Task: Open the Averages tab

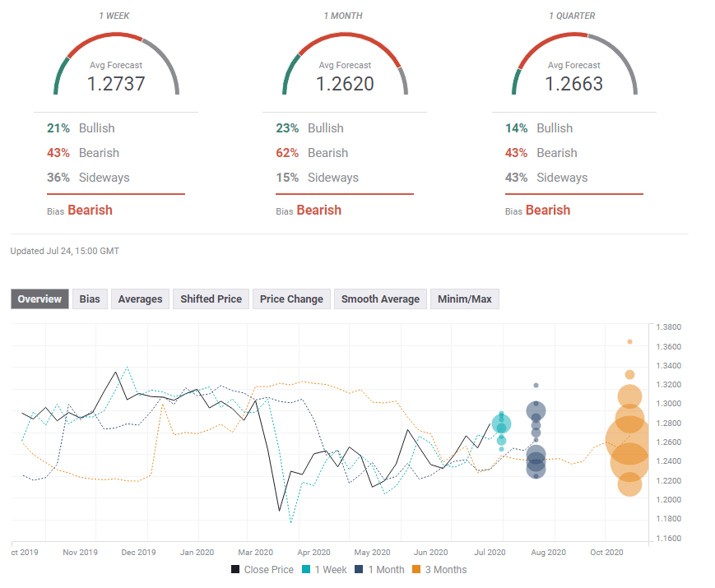Action: (140, 299)
